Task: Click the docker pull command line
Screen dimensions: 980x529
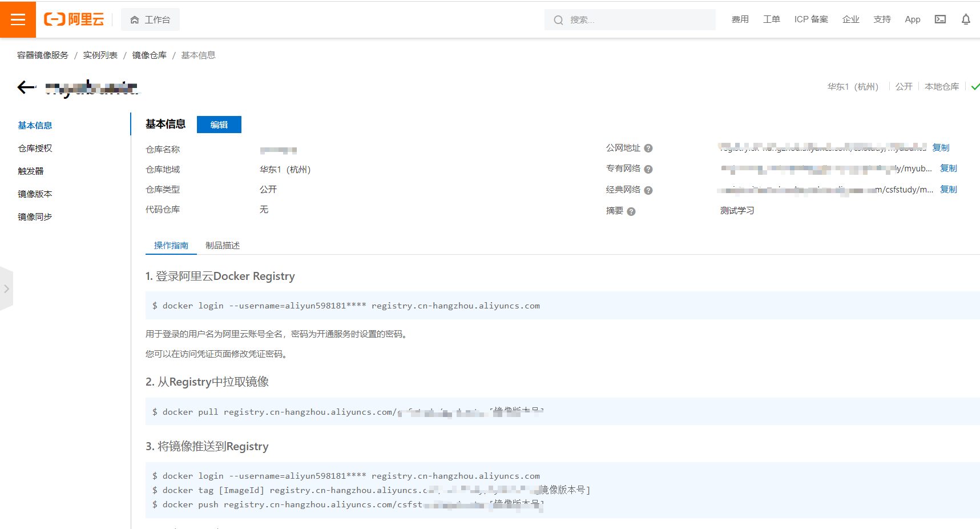Action: 348,412
